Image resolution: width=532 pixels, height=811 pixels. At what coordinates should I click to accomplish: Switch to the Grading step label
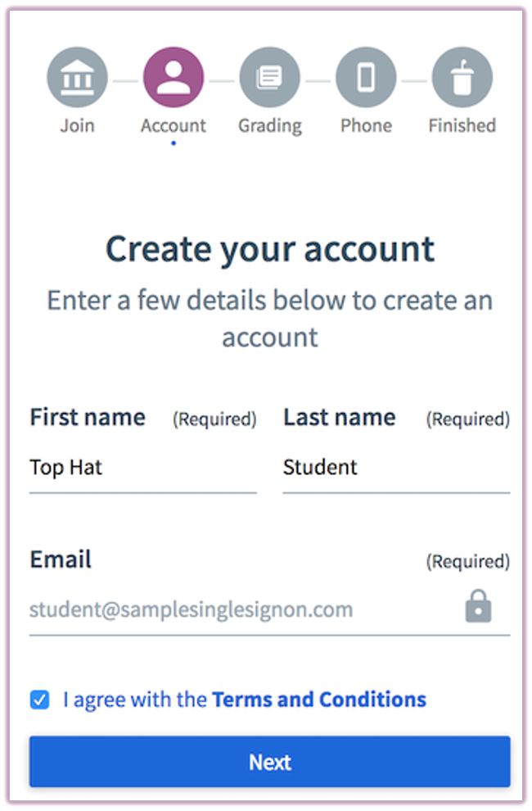click(x=270, y=125)
